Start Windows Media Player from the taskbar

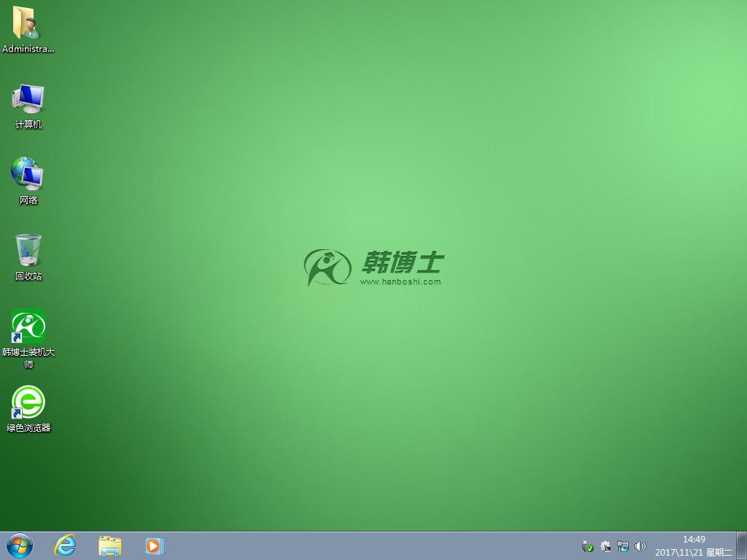point(154,545)
